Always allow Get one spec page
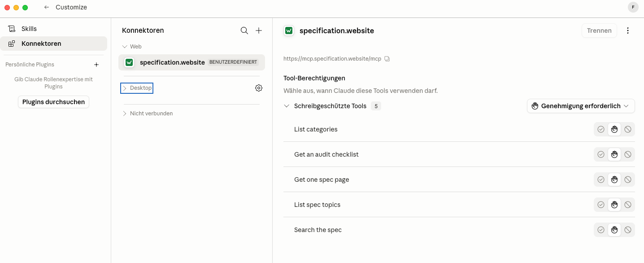The height and width of the screenshot is (263, 644). tap(601, 180)
